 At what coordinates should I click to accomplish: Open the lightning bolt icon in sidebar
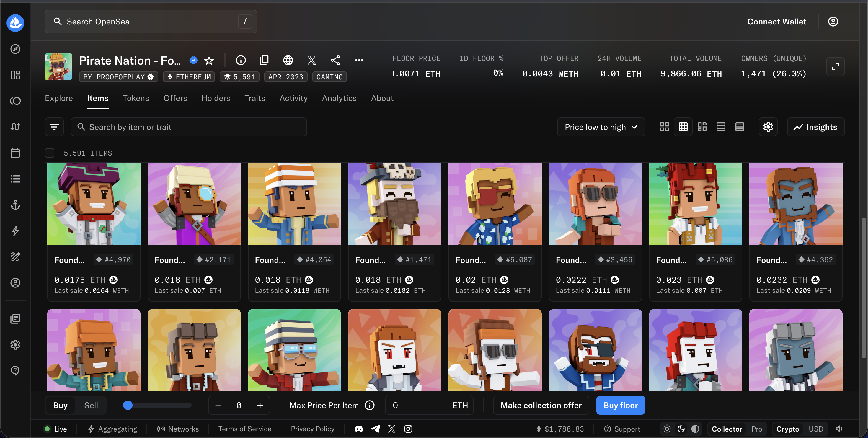15,231
